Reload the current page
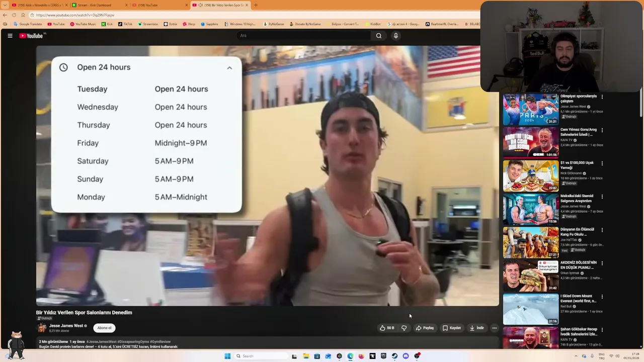Image resolution: width=644 pixels, height=362 pixels. [x=14, y=15]
